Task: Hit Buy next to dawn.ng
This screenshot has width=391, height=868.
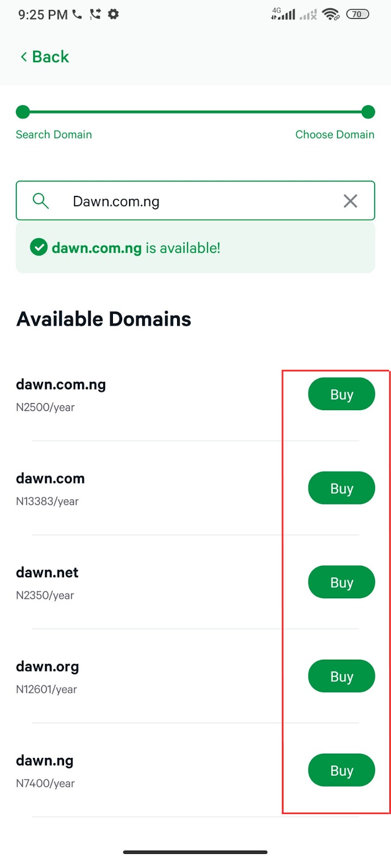Action: (x=341, y=770)
